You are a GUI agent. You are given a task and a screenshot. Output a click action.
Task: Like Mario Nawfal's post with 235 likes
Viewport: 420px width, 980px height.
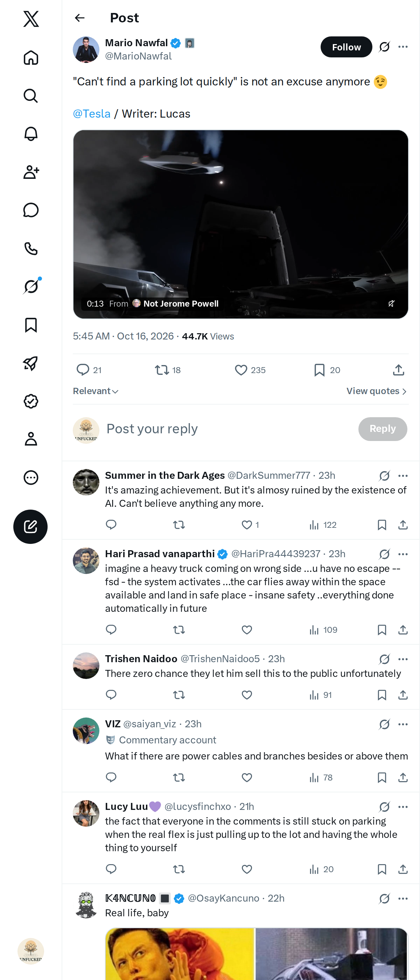(x=241, y=370)
